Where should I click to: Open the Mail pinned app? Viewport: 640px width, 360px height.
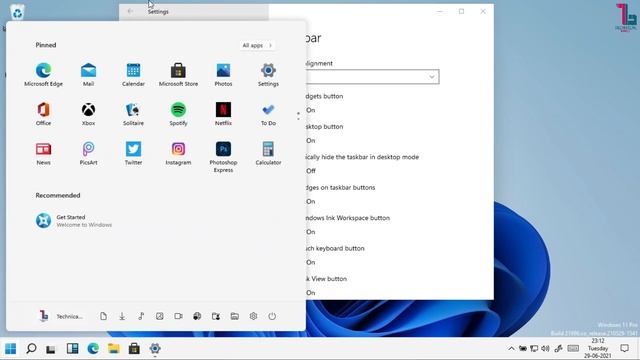88,74
